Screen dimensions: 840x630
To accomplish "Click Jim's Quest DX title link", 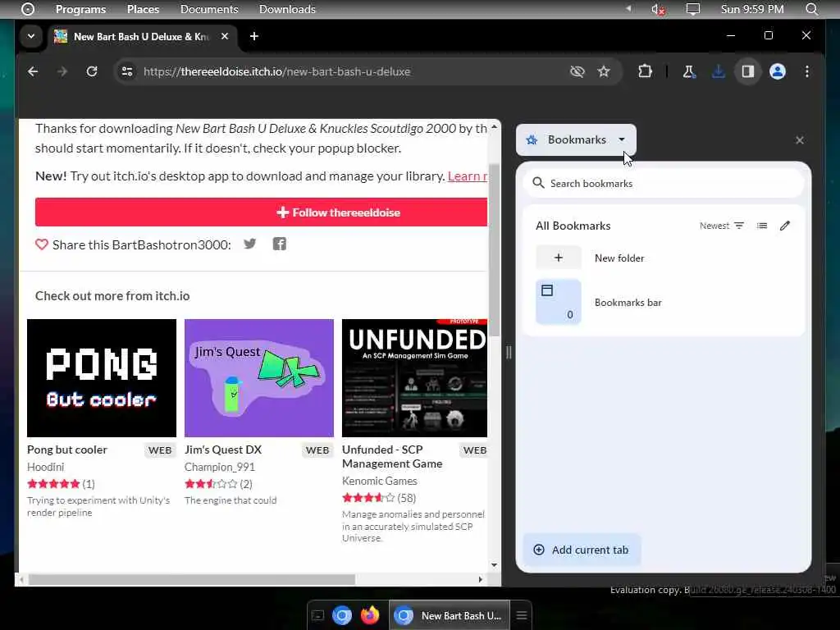I will click(x=223, y=450).
